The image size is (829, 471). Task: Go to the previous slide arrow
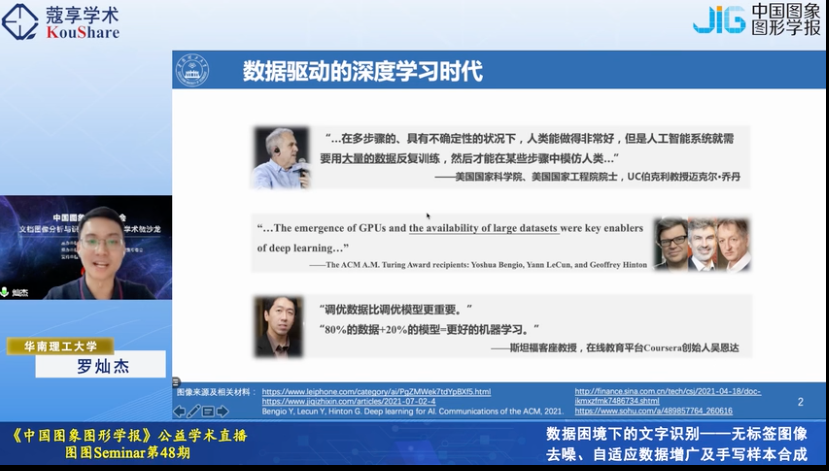click(179, 411)
